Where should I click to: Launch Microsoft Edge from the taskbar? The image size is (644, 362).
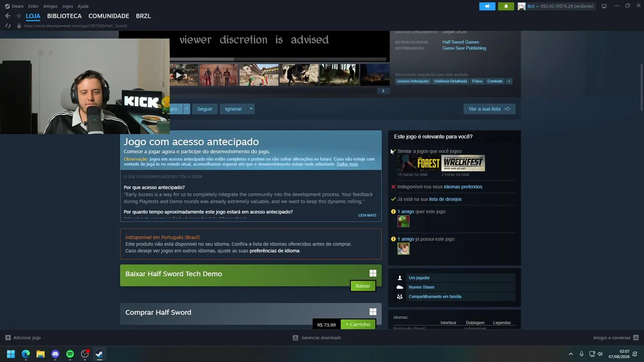(x=26, y=354)
